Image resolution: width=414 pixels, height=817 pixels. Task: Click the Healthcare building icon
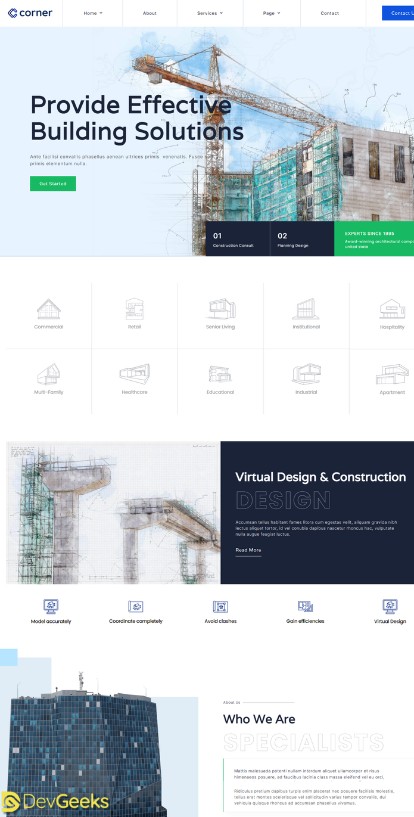point(134,373)
